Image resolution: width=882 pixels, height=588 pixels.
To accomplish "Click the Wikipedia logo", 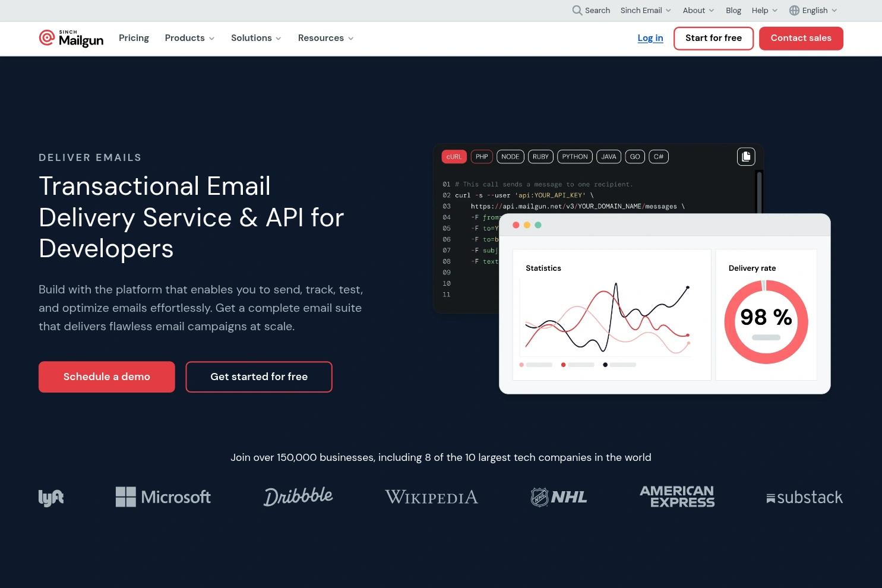I will click(x=431, y=497).
